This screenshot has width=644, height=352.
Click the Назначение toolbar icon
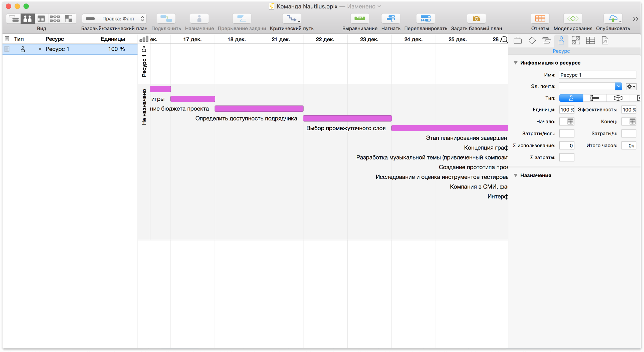199,18
